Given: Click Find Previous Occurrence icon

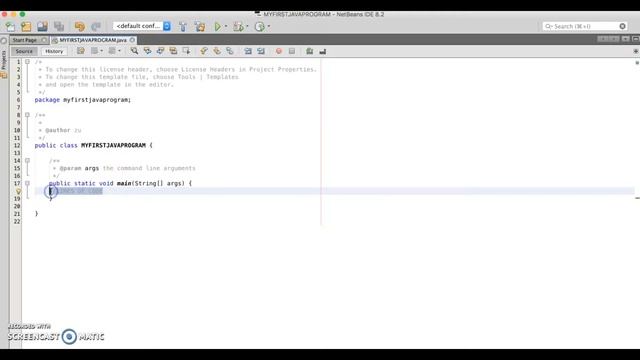Looking at the screenshot, I should click(x=147, y=51).
